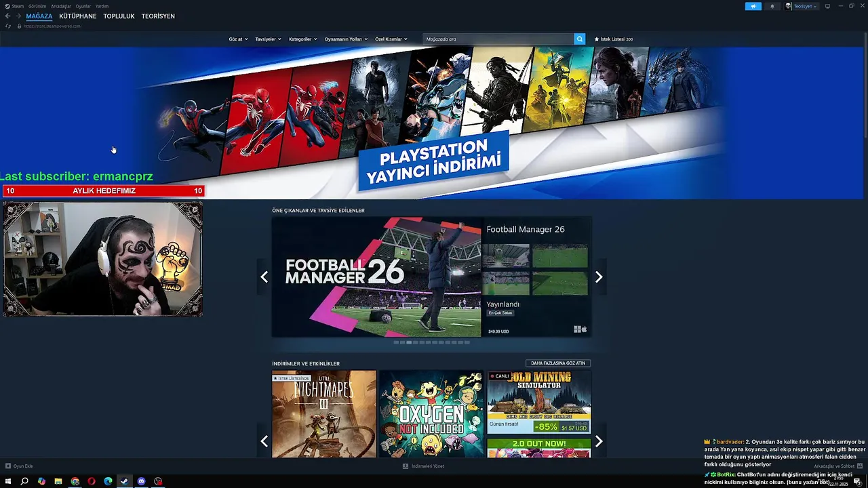Image resolution: width=868 pixels, height=488 pixels.
Task: Go to next discounts page arrow
Action: point(599,441)
